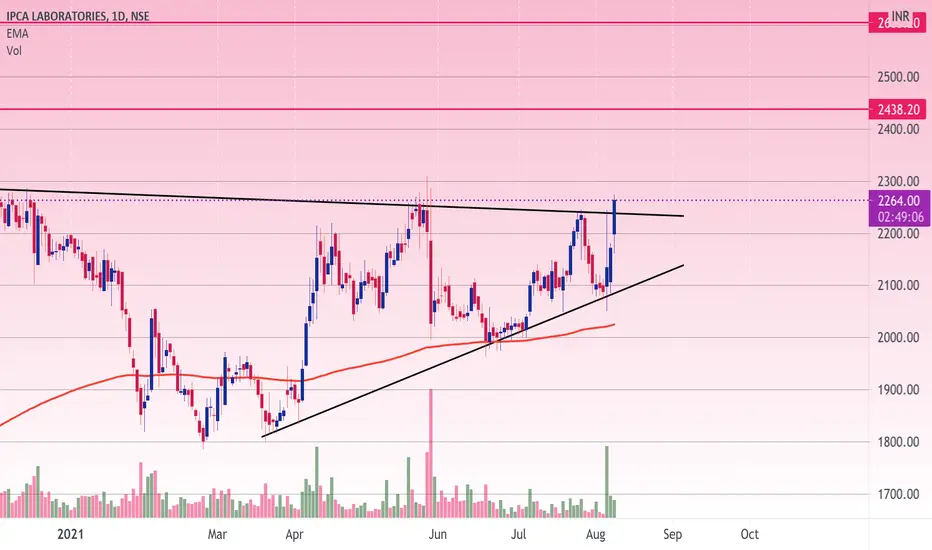Click the 2200.00 price axis label
Viewport: 932px width, 550px height.
[898, 234]
